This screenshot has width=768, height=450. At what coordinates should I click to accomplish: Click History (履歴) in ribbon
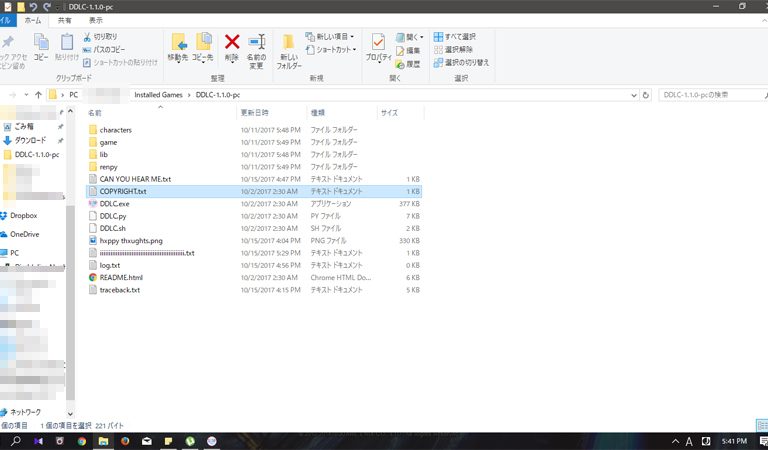tap(408, 64)
